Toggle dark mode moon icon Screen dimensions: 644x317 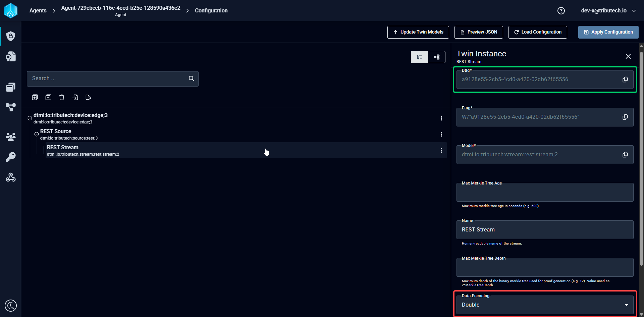(x=11, y=306)
